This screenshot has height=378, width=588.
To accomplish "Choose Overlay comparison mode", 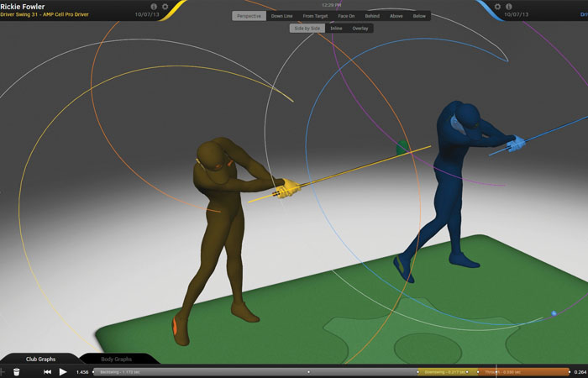I will point(360,29).
